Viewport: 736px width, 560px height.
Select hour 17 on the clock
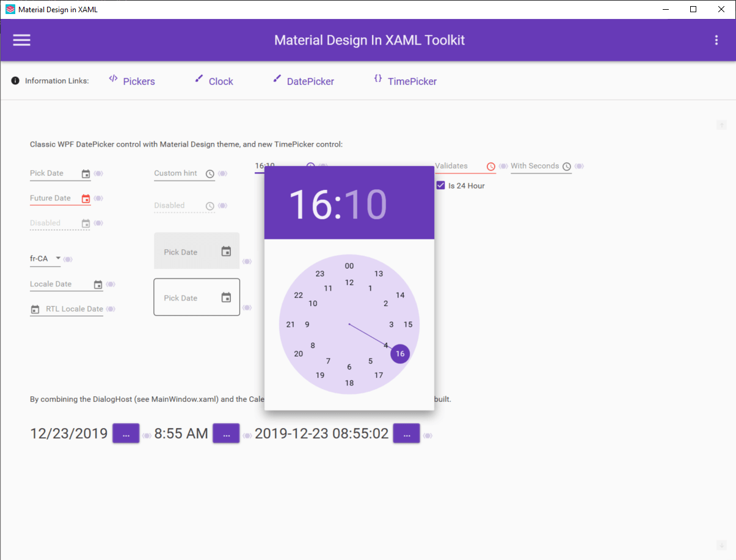click(x=379, y=375)
